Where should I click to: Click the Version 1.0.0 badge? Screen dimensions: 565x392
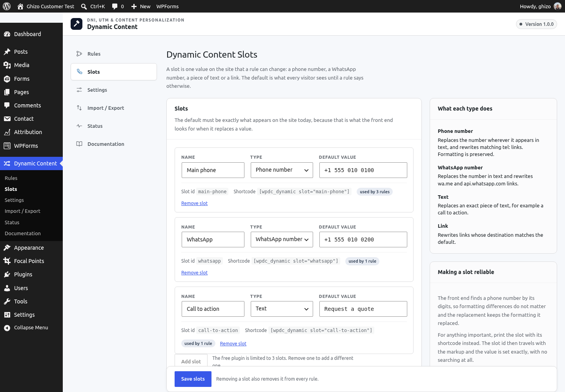(x=536, y=24)
